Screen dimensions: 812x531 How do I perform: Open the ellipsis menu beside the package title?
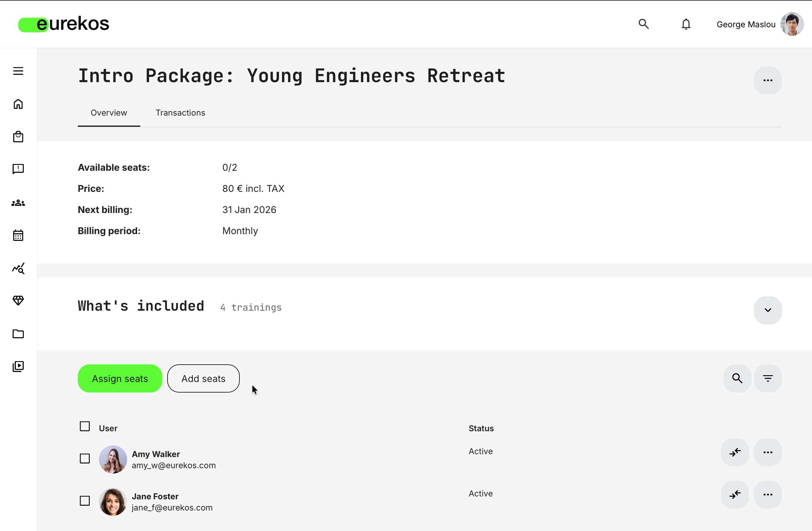pyautogui.click(x=768, y=80)
